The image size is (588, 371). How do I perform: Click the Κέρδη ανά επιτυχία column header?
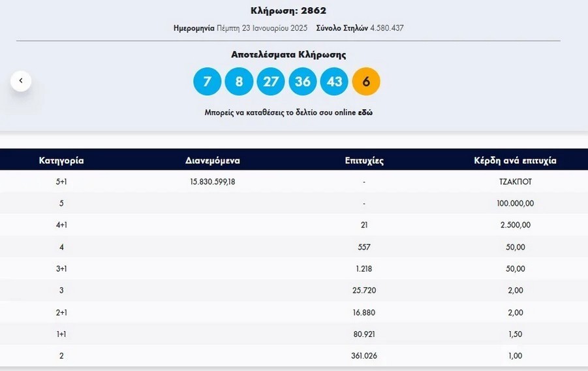(x=515, y=160)
